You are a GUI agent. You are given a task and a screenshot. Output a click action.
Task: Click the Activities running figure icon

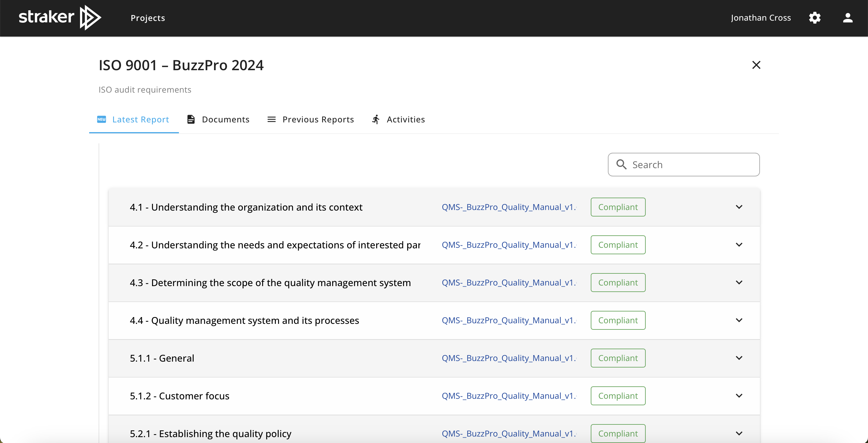(376, 119)
